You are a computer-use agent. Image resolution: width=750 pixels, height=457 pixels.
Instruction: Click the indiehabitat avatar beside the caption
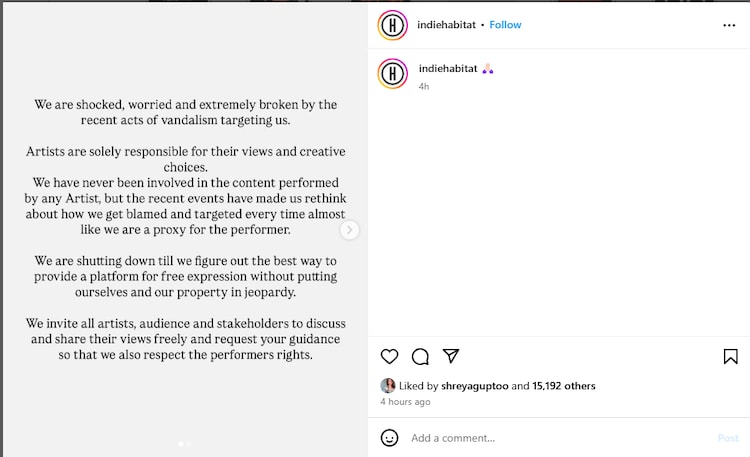[x=393, y=74]
